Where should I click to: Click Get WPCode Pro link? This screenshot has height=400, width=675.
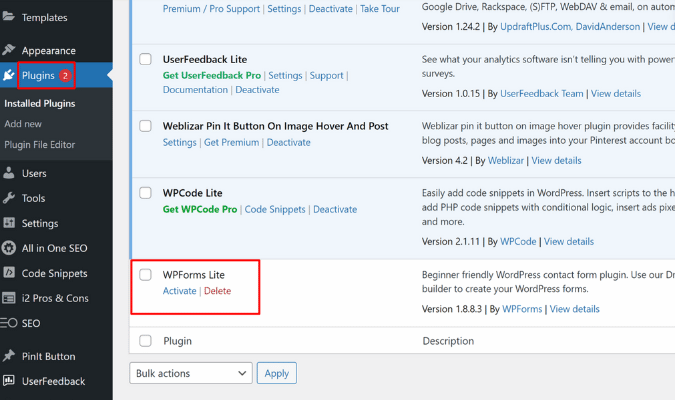[200, 209]
